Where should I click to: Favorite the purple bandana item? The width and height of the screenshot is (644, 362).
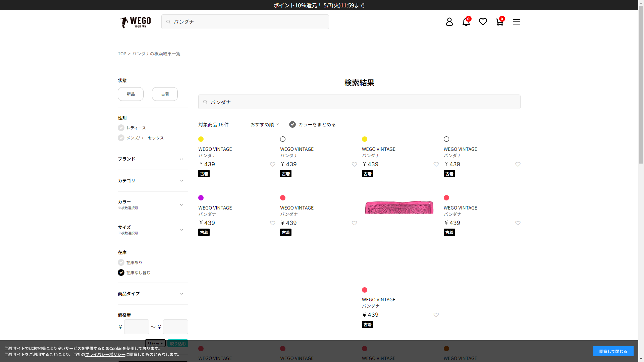point(272,223)
